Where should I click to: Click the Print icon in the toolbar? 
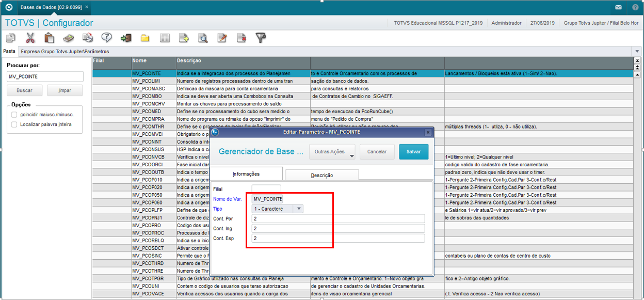click(x=88, y=38)
